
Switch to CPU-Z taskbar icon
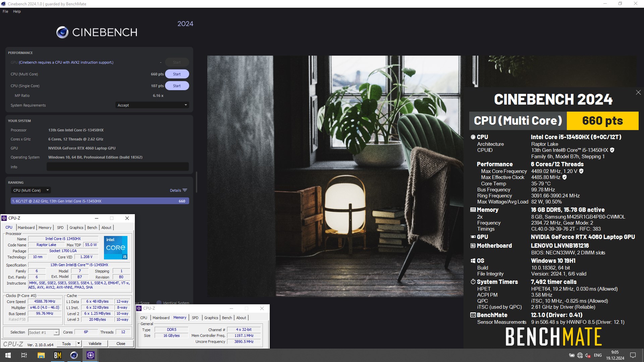click(91, 355)
